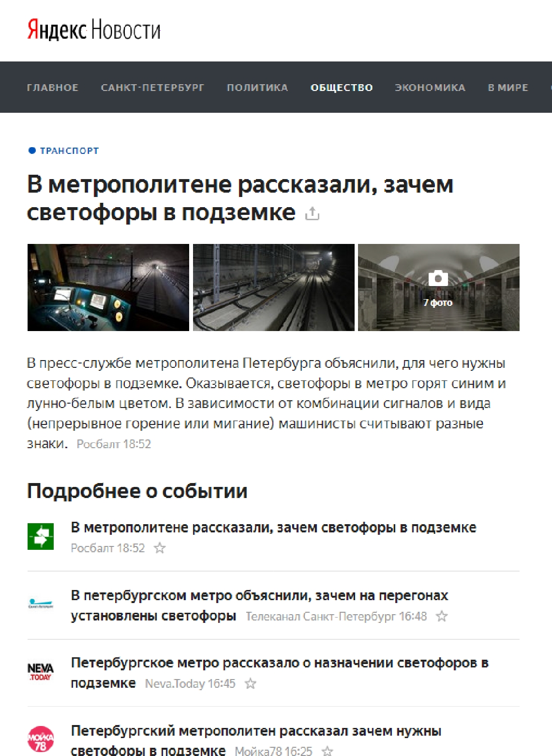Open the В мире news section
The height and width of the screenshot is (756, 552).
(508, 88)
